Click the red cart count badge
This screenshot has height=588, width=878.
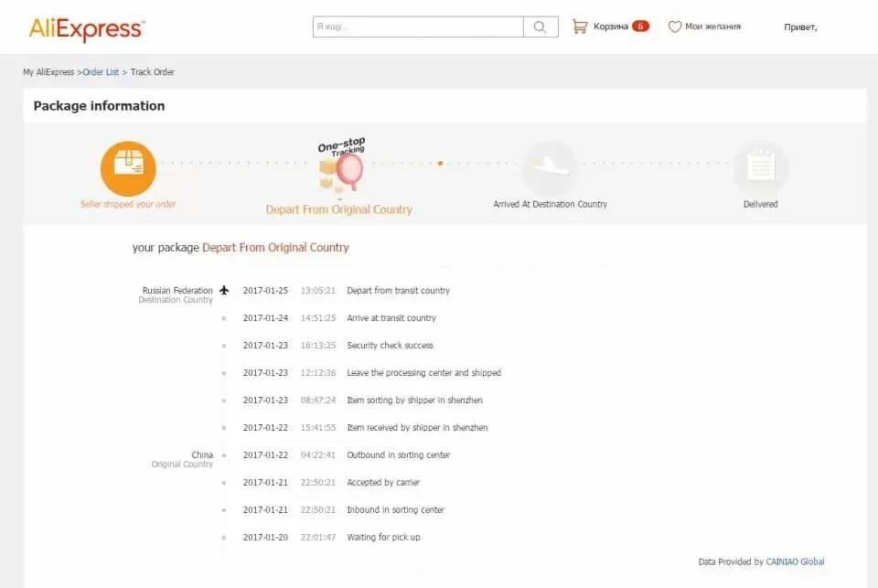tap(640, 27)
